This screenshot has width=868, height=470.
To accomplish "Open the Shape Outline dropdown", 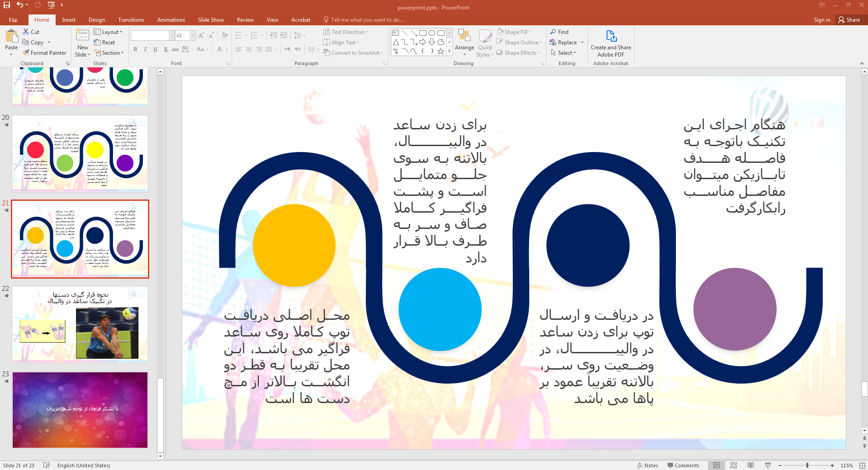I will click(519, 42).
